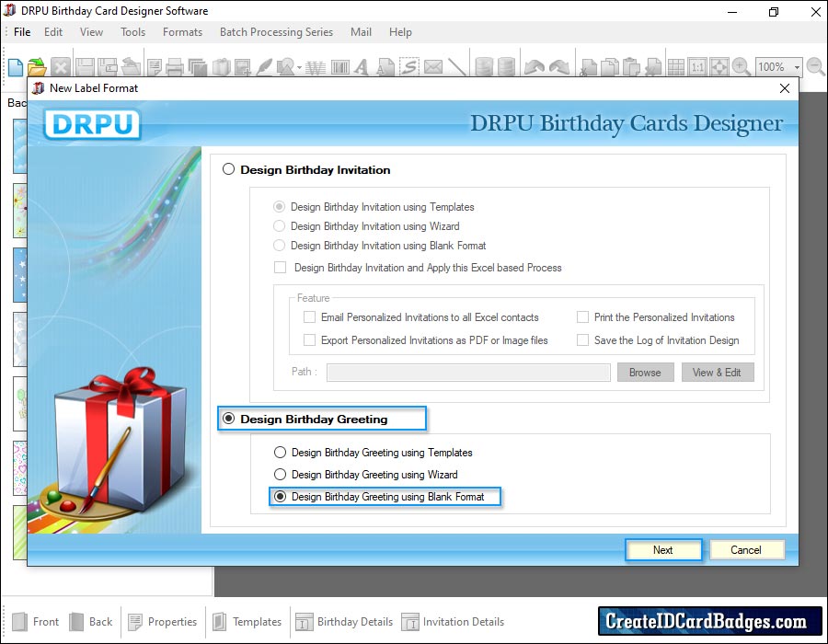The height and width of the screenshot is (644, 828).
Task: Click the WordArt W toolbar icon
Action: (316, 67)
